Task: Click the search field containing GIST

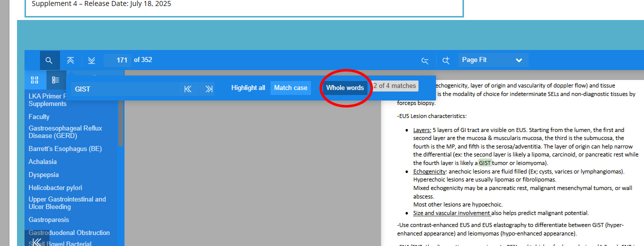Action: tap(125, 88)
